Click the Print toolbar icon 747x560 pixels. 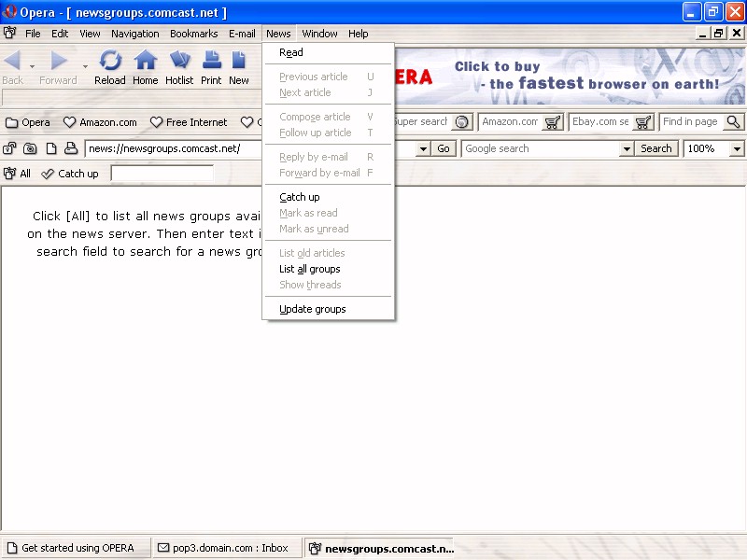tap(212, 60)
